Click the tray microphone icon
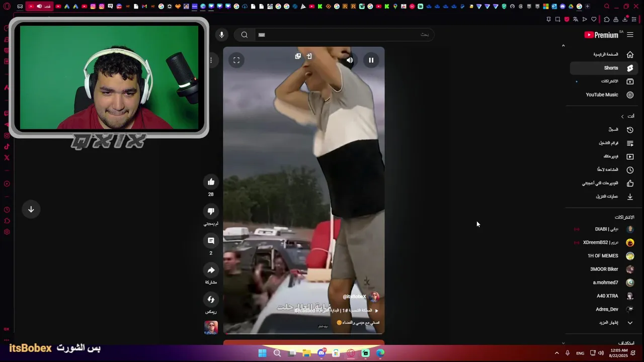This screenshot has width=644, height=362. [x=568, y=353]
